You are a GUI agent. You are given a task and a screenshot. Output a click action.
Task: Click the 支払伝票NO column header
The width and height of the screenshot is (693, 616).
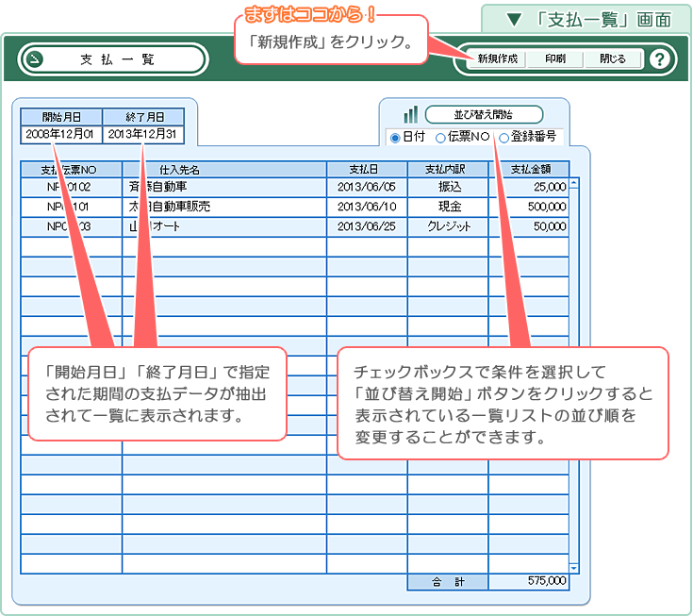pos(72,170)
